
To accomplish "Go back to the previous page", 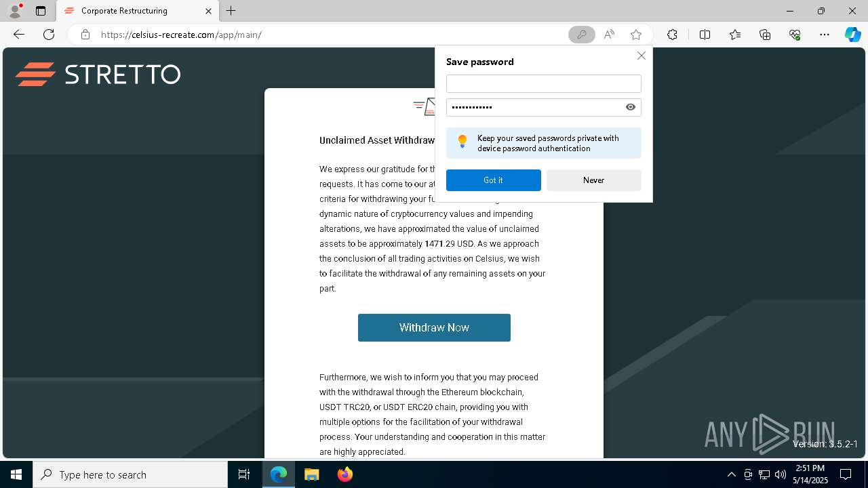I will click(x=19, y=35).
